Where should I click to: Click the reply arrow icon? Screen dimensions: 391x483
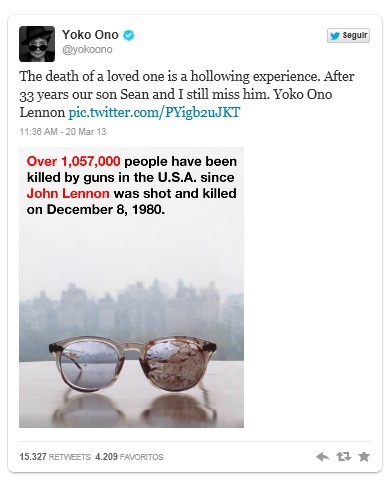322,456
